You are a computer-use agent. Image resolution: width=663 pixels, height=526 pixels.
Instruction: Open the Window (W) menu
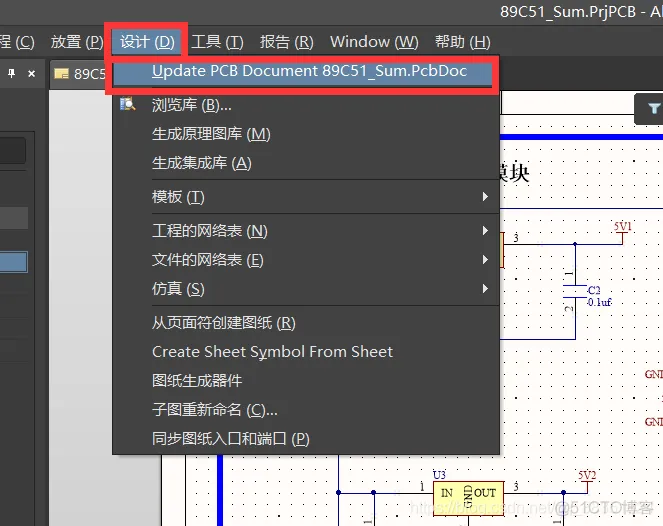(374, 42)
